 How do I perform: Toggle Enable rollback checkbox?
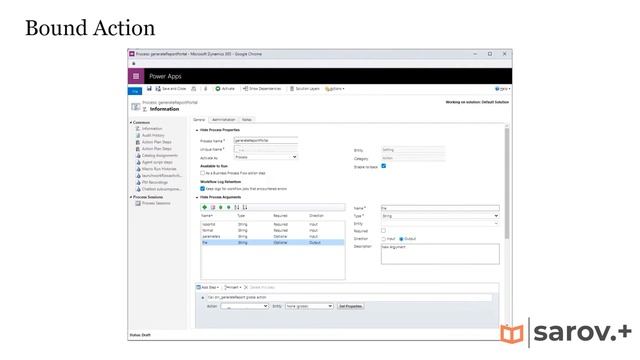click(384, 166)
